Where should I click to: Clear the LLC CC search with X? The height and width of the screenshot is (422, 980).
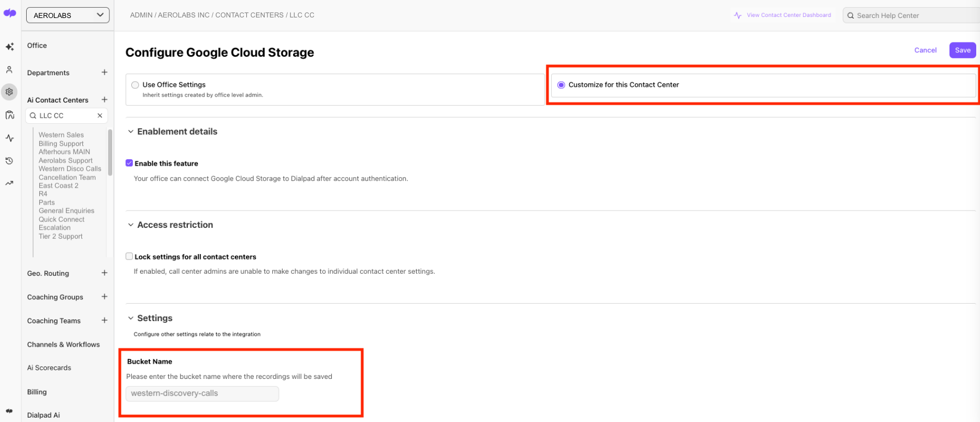pyautogui.click(x=100, y=116)
